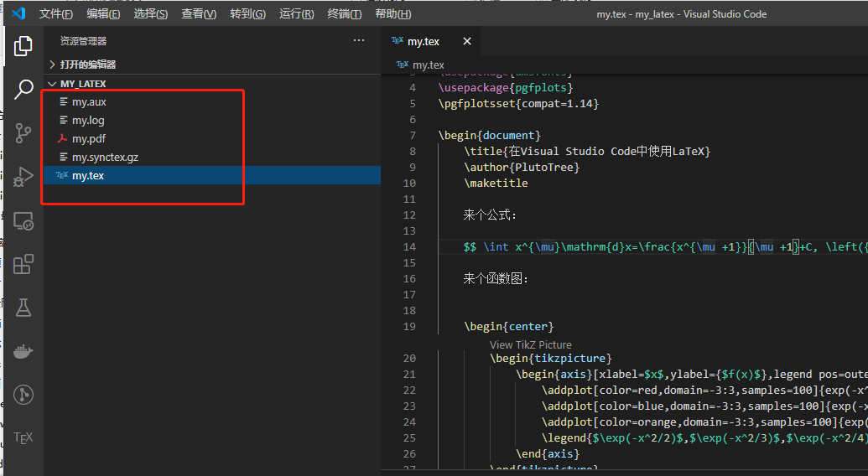This screenshot has height=476, width=868.
Task: Open the 选择(S) menu
Action: point(151,13)
